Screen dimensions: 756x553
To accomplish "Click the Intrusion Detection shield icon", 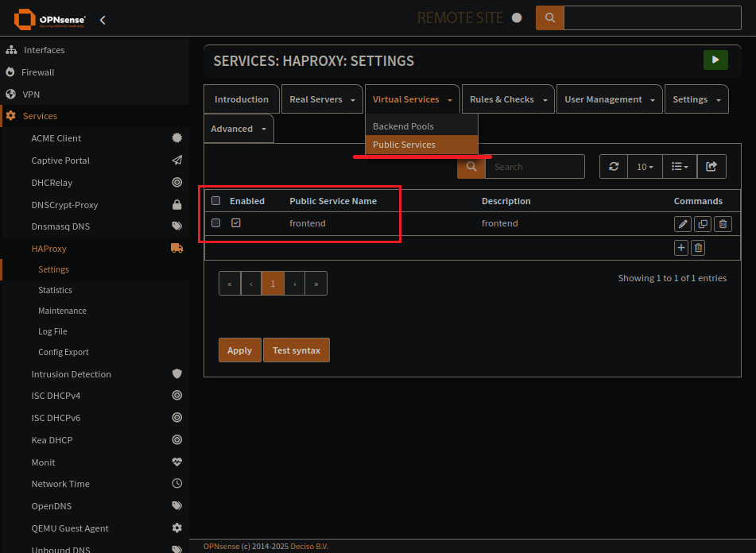I will (x=177, y=373).
